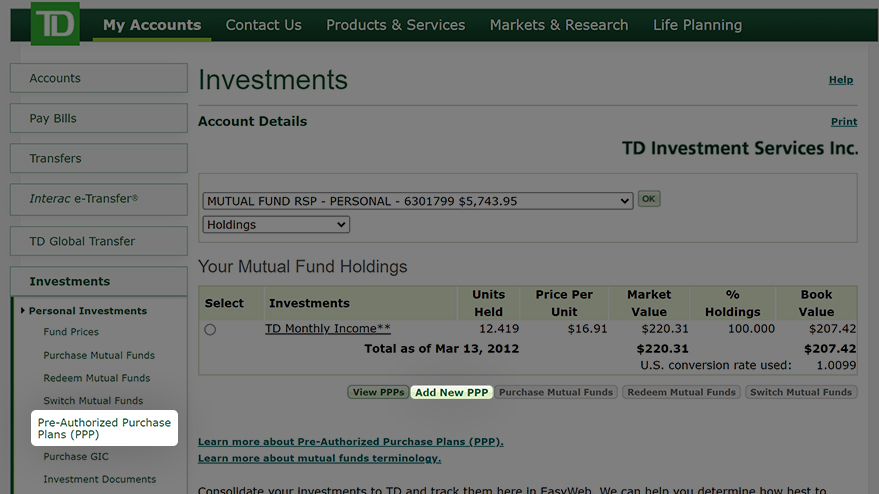The image size is (879, 494).
Task: Open TD Global Transfer in the sidebar
Action: (x=99, y=241)
